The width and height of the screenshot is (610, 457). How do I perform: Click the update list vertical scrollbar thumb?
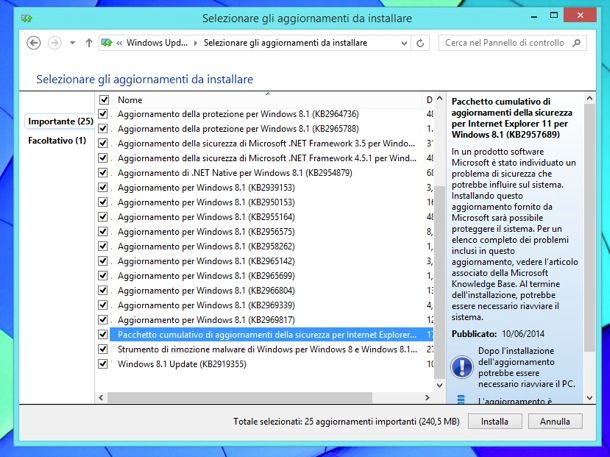440,282
